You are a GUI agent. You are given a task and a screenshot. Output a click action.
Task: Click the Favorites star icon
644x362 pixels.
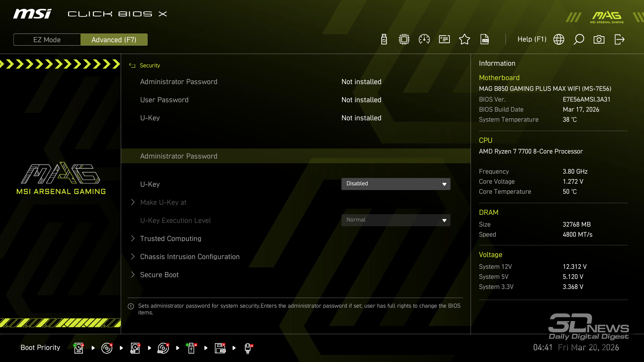click(465, 40)
